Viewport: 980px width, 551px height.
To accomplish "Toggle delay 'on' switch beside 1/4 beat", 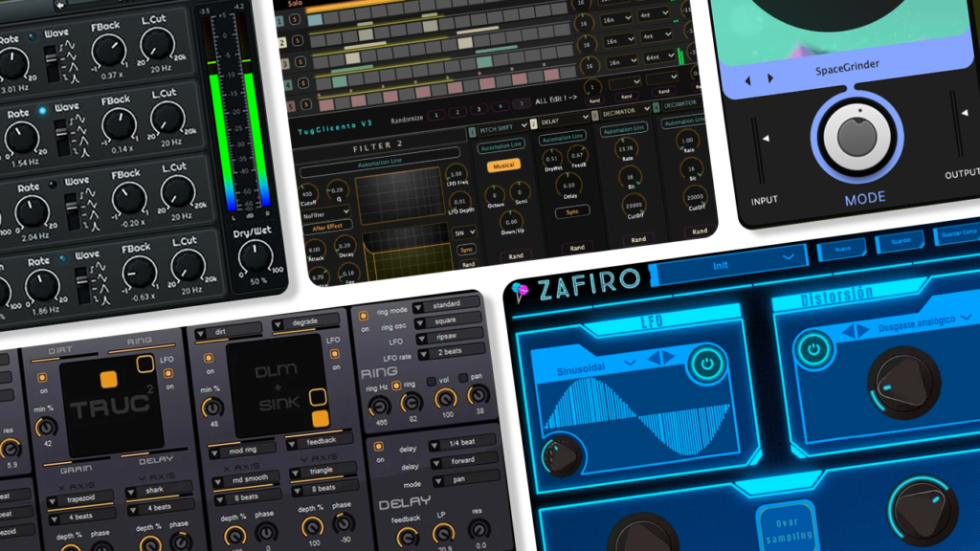I will pos(378,447).
